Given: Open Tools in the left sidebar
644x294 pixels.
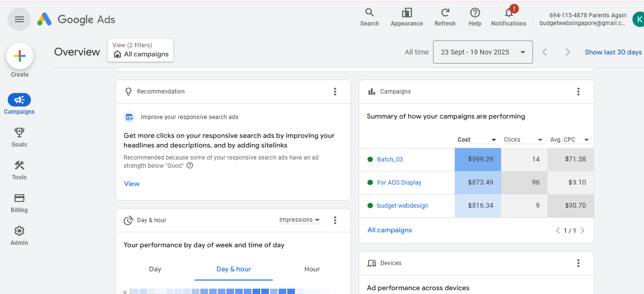Looking at the screenshot, I should (x=19, y=170).
